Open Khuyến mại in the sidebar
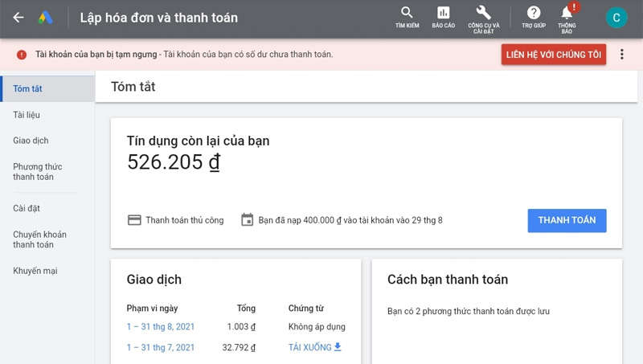This screenshot has height=364, width=643. [35, 271]
